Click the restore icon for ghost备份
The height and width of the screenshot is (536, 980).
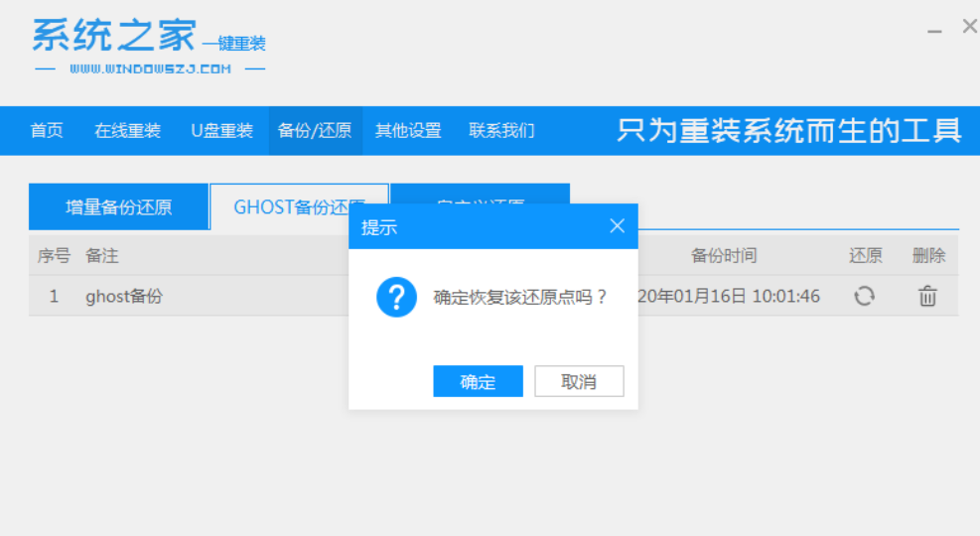pos(864,296)
